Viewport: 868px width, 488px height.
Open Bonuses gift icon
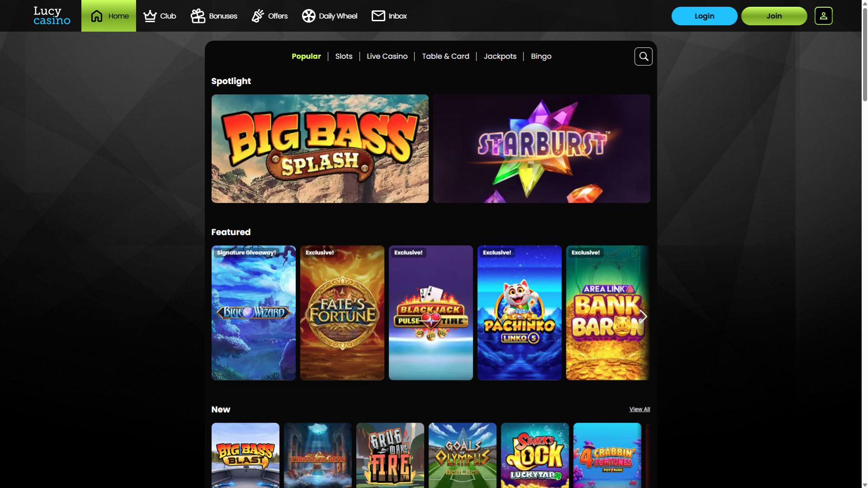pos(198,16)
